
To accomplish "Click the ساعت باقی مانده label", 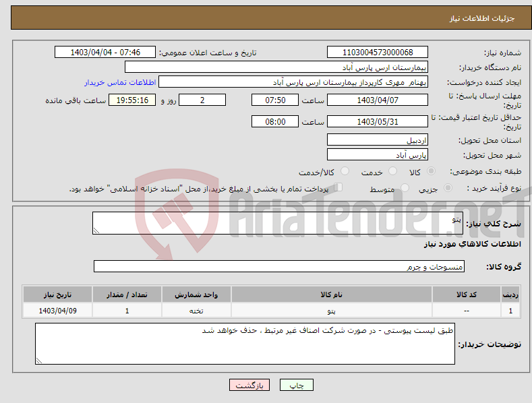I will pos(76,101).
